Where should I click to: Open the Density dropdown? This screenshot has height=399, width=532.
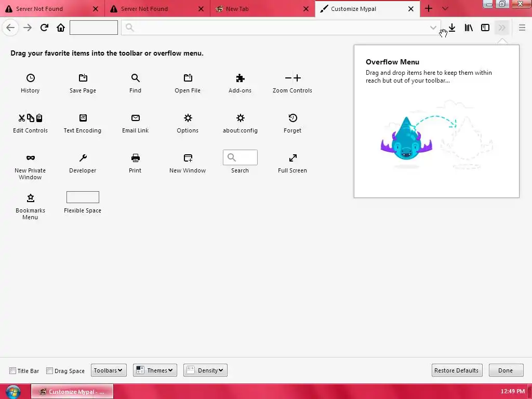pos(205,370)
